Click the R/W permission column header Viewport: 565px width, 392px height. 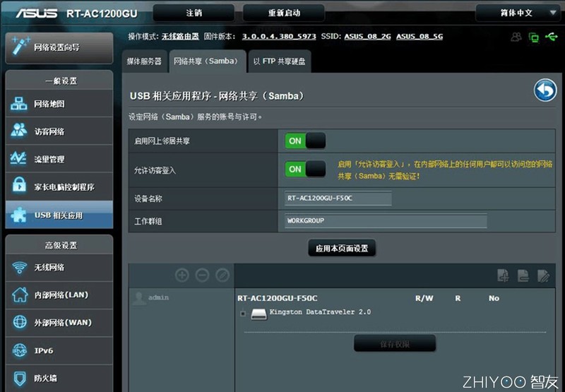424,298
